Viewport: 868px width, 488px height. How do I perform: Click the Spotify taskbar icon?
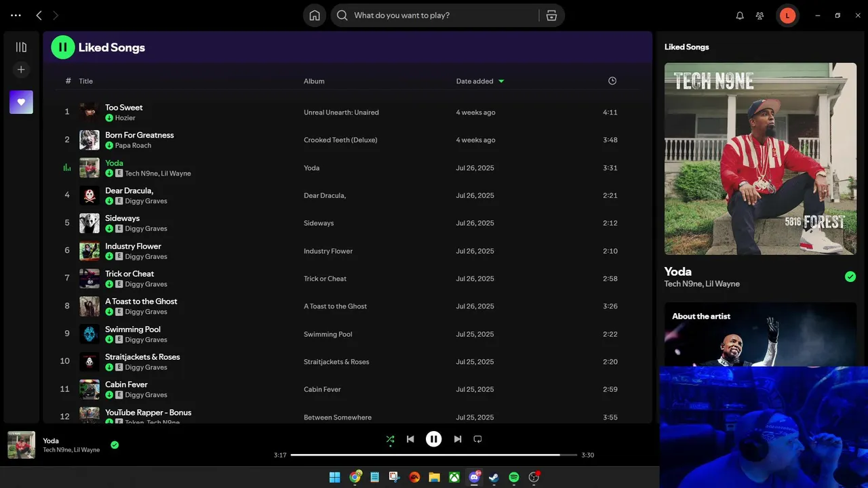coord(514,477)
